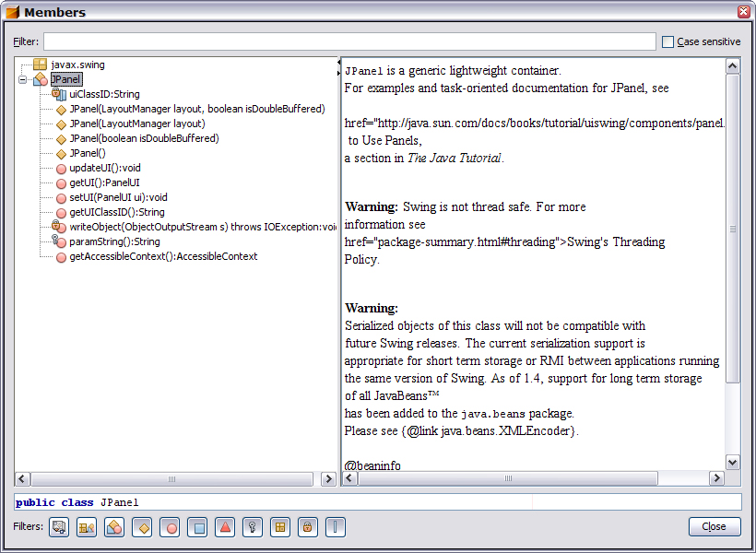The image size is (756, 553).
Task: Click the JPanel class icon
Action: tap(41, 79)
